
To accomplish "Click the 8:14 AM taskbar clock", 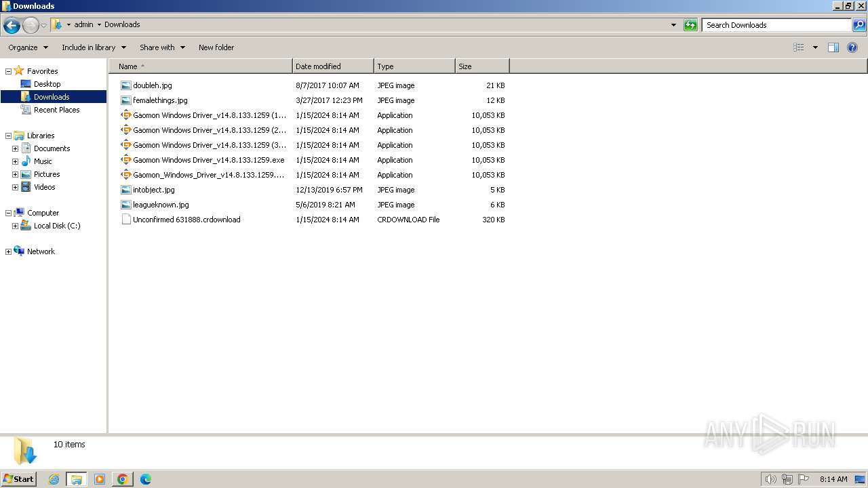I will click(x=833, y=479).
